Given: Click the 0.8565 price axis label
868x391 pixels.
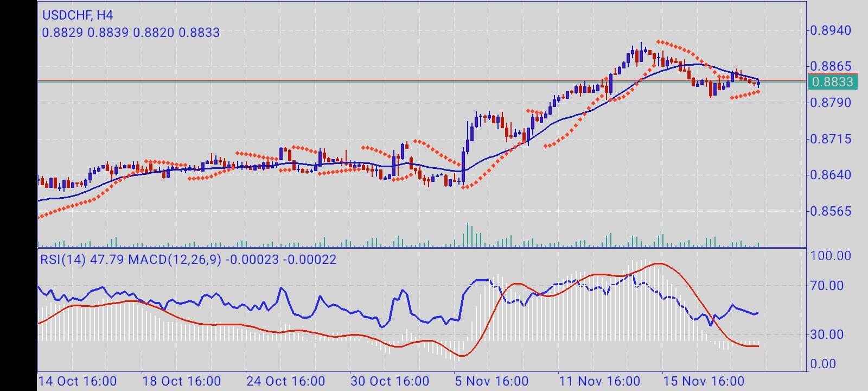Looking at the screenshot, I should pyautogui.click(x=831, y=211).
